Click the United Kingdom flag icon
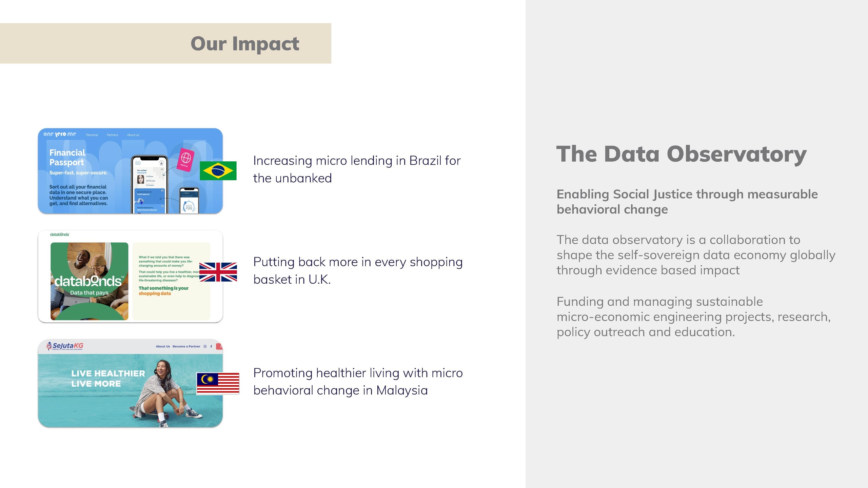The height and width of the screenshot is (488, 868). tap(218, 272)
